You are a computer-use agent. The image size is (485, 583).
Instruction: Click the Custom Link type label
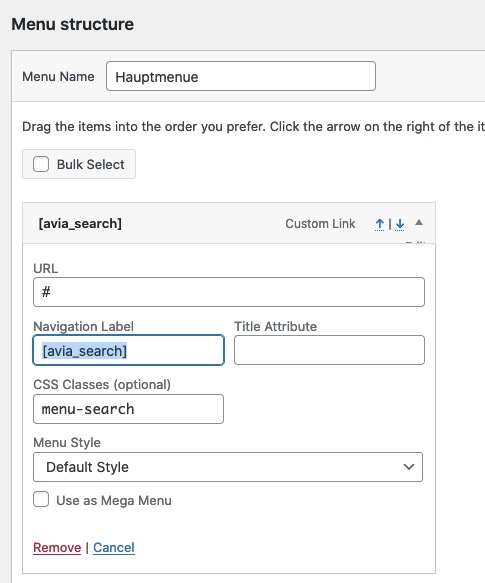[x=320, y=224]
